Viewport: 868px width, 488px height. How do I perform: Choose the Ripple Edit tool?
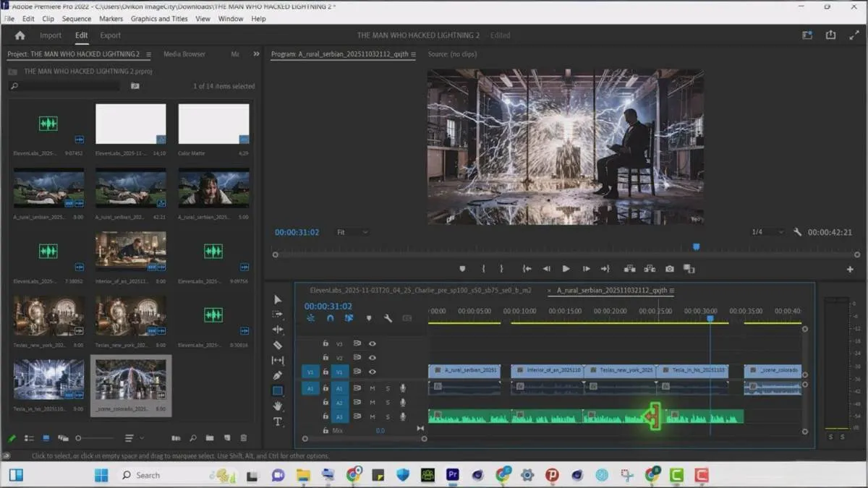click(278, 330)
